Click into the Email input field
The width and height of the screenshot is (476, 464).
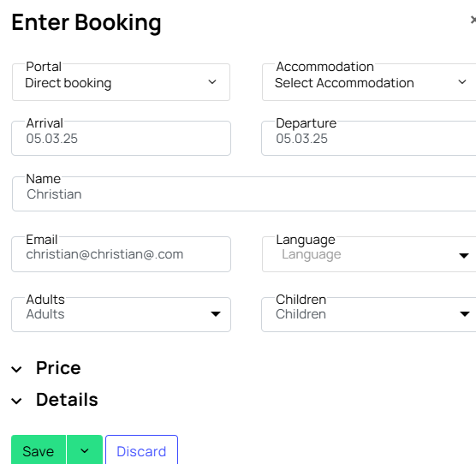tap(121, 254)
